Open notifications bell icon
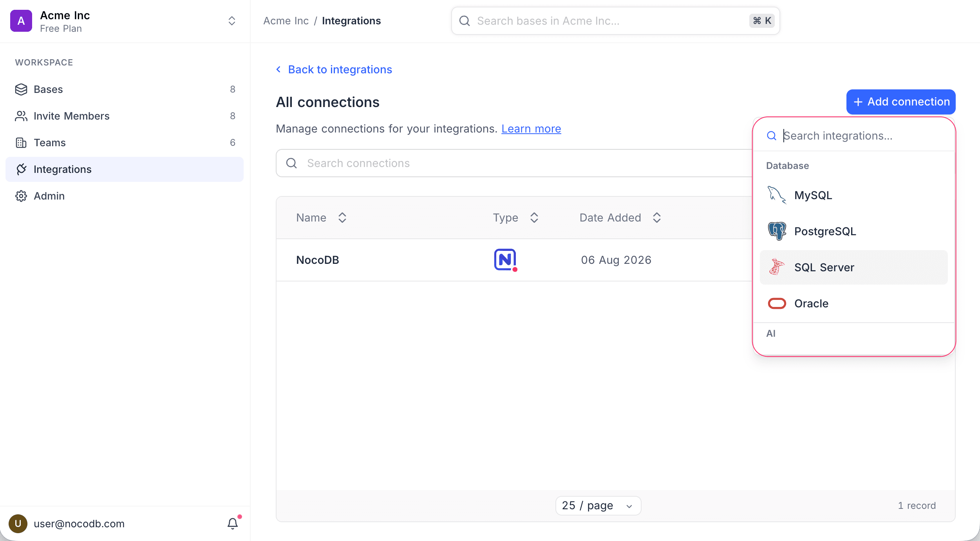This screenshot has width=980, height=541. coord(233,524)
